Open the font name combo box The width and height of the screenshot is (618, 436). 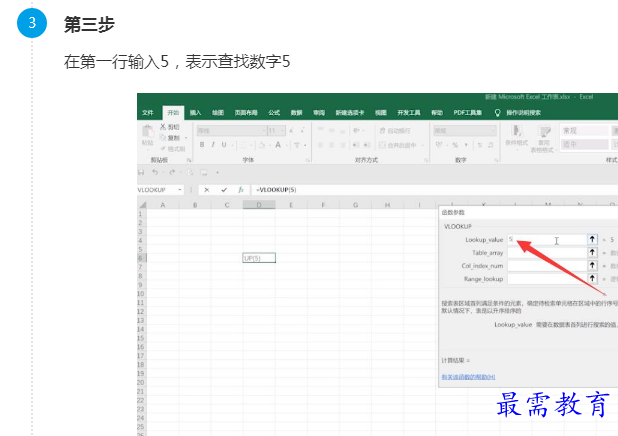click(x=232, y=130)
